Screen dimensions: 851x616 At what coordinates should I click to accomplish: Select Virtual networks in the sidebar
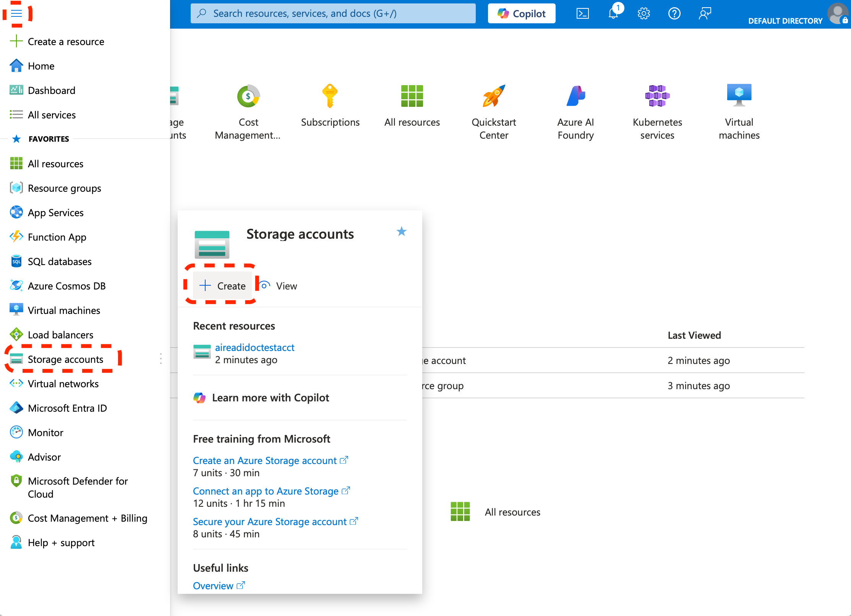[x=63, y=383]
